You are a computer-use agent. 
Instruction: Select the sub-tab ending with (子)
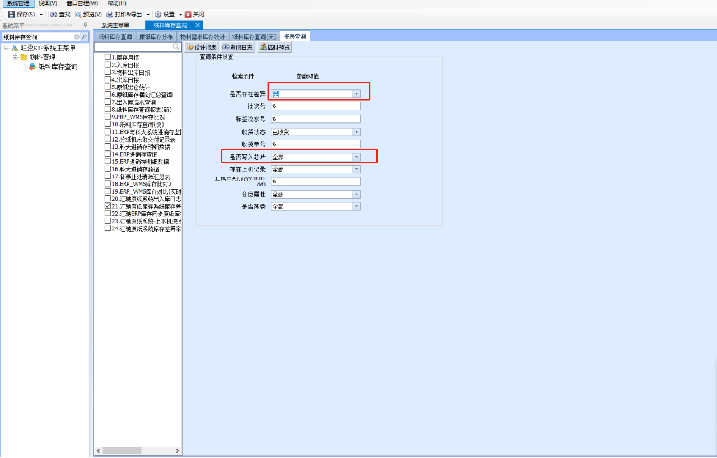click(254, 37)
